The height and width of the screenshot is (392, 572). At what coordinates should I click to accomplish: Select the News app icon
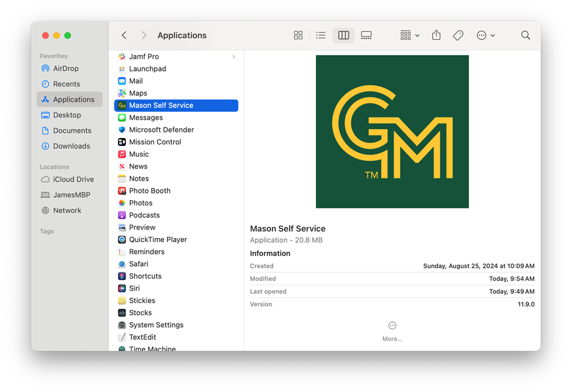(x=122, y=166)
